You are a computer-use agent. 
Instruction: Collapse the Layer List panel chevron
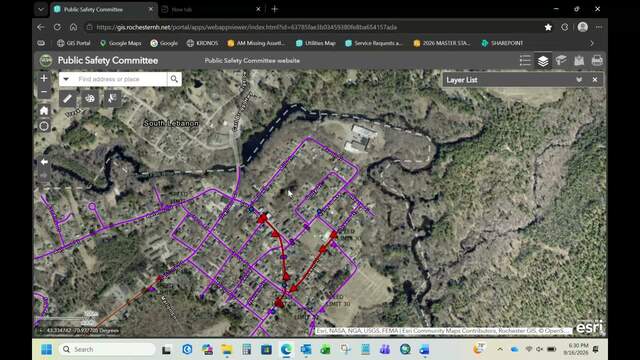(x=579, y=80)
